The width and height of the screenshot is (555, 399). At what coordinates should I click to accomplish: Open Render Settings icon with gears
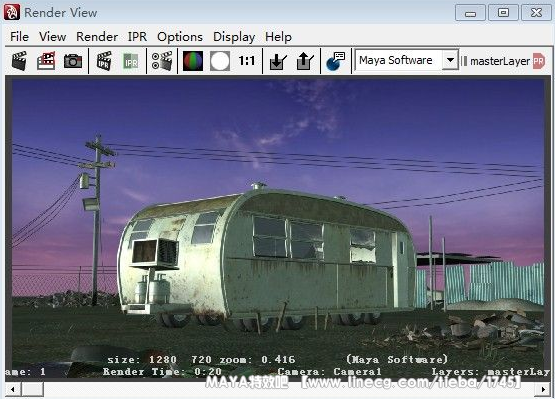click(x=162, y=61)
